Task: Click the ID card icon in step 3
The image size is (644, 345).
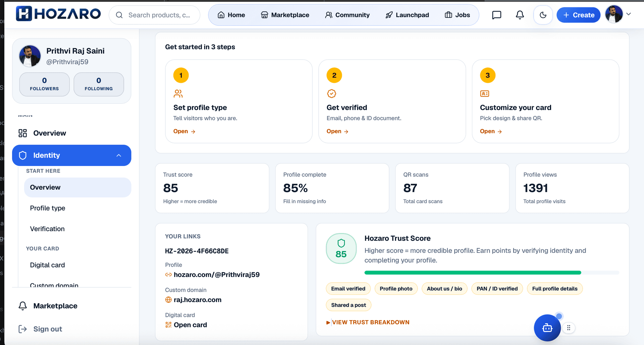Action: tap(485, 94)
